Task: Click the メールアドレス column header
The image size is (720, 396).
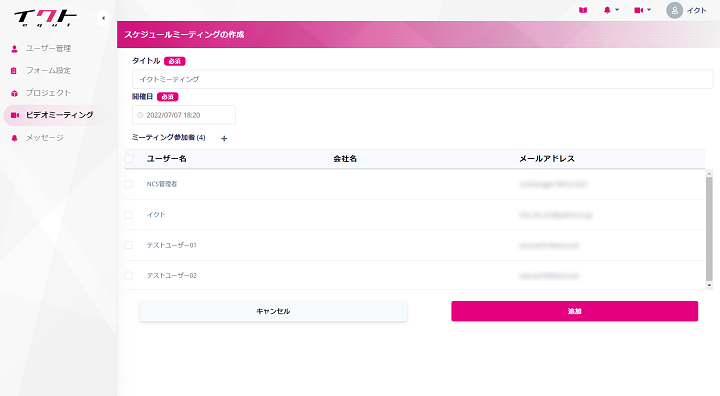Action: [547, 158]
